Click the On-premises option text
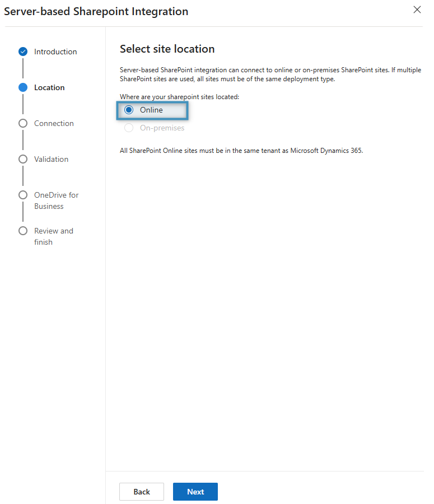Image resolution: width=434 pixels, height=504 pixels. (x=162, y=128)
